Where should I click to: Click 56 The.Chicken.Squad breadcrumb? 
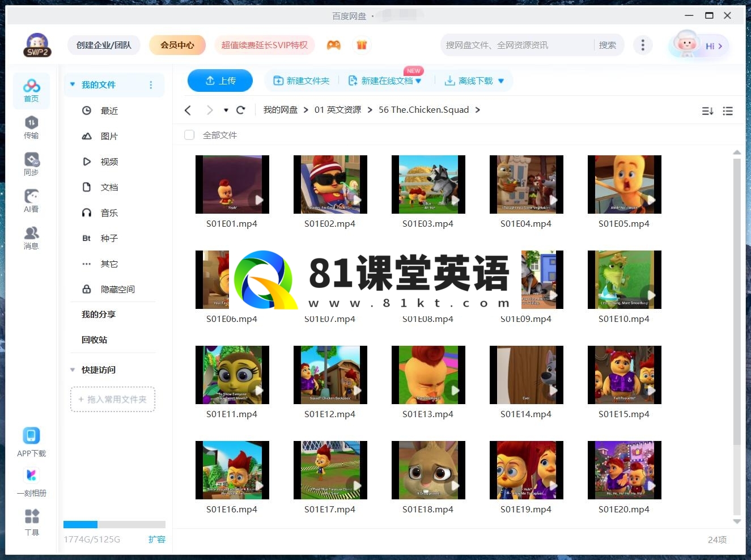pyautogui.click(x=424, y=110)
